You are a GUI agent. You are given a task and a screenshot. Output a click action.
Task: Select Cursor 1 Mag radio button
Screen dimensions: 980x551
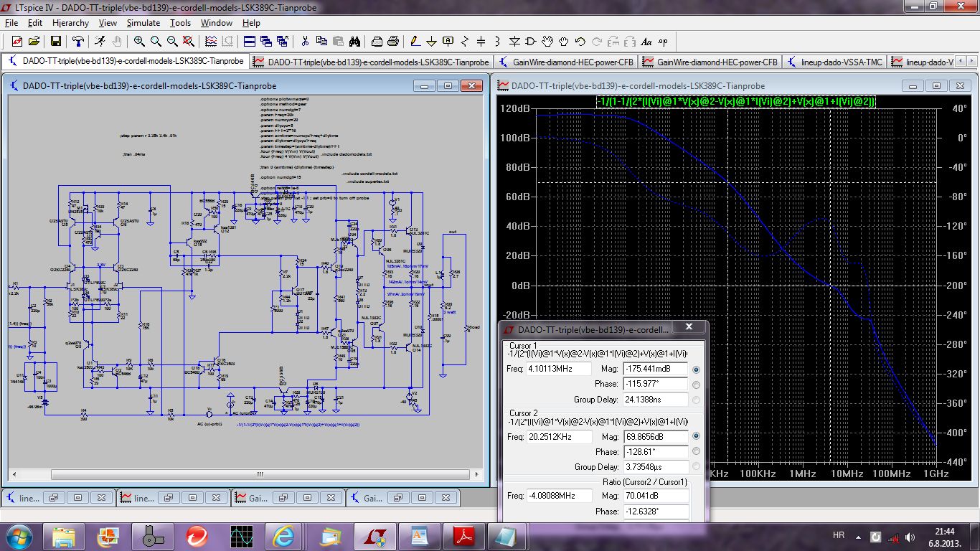tap(696, 369)
